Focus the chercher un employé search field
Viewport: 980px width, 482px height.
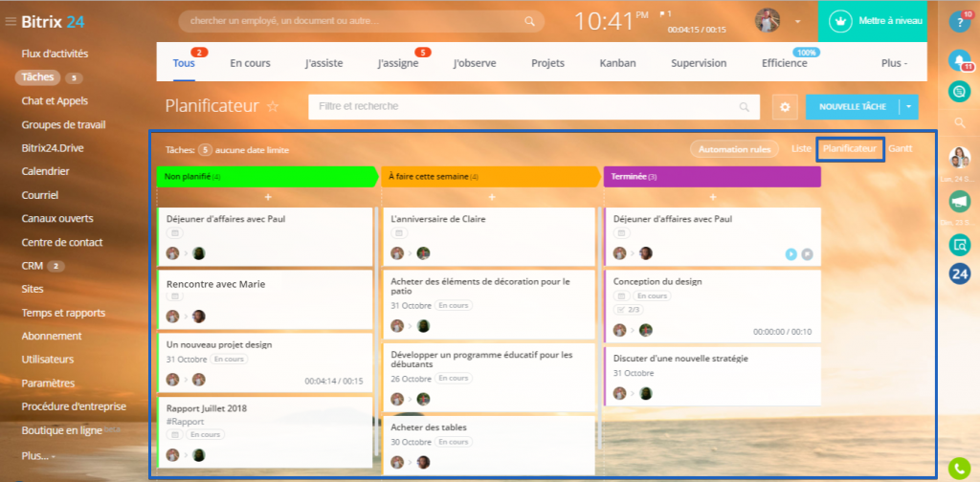click(361, 21)
